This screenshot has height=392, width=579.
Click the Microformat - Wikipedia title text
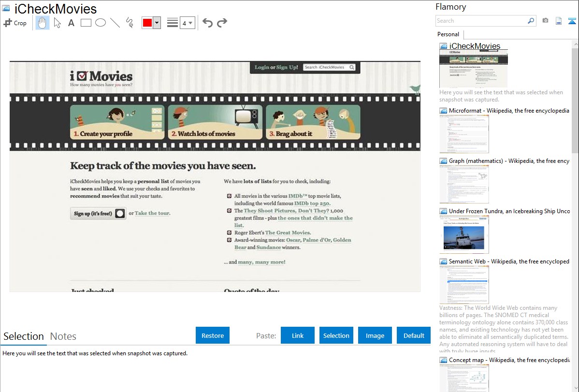coord(509,111)
